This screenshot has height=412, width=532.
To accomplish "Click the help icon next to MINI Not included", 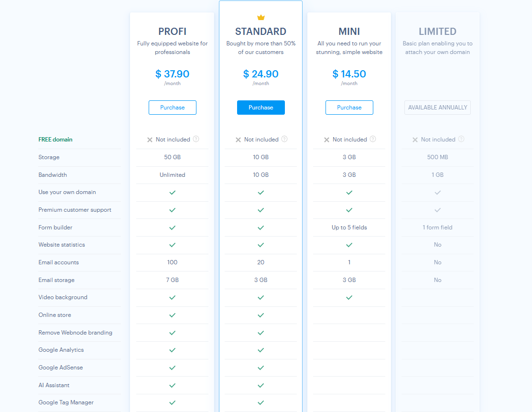I will [373, 139].
